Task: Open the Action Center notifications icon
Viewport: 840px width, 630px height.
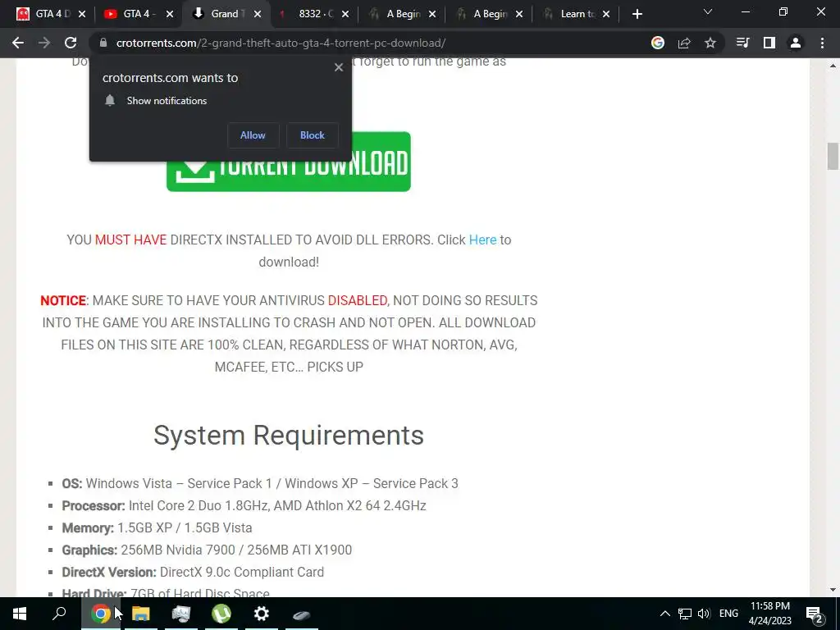Action: 815,614
